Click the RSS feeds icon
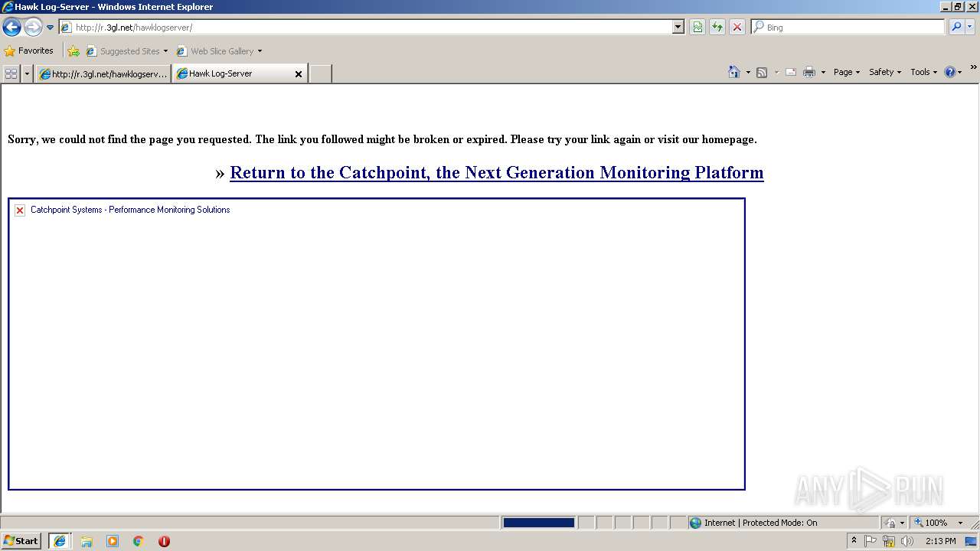 [762, 72]
